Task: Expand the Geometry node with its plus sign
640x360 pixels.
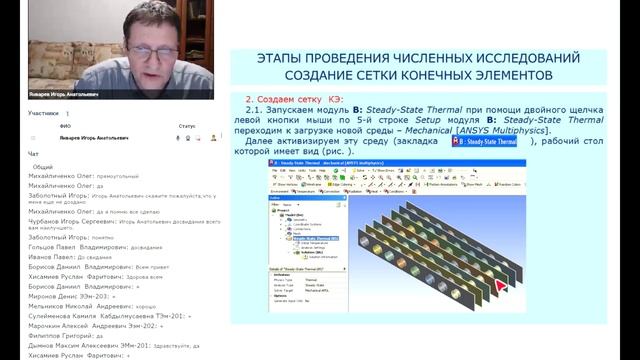Action: pos(281,220)
